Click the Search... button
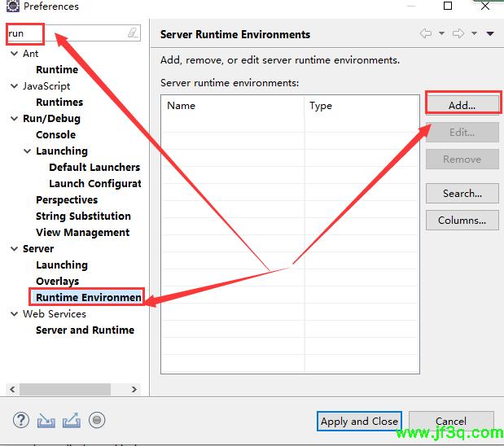504x446 pixels. click(x=462, y=194)
